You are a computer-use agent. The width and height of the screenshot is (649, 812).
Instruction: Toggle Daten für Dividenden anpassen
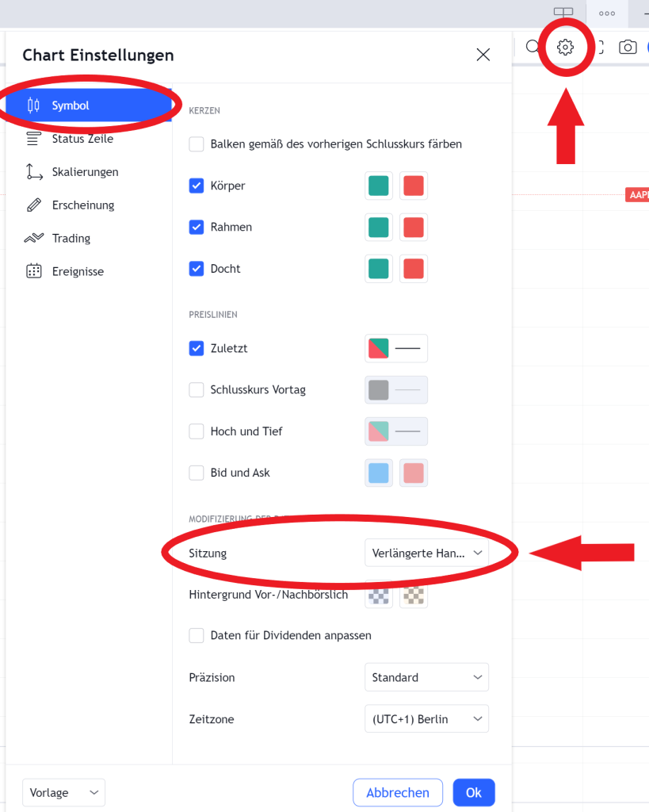click(x=197, y=635)
